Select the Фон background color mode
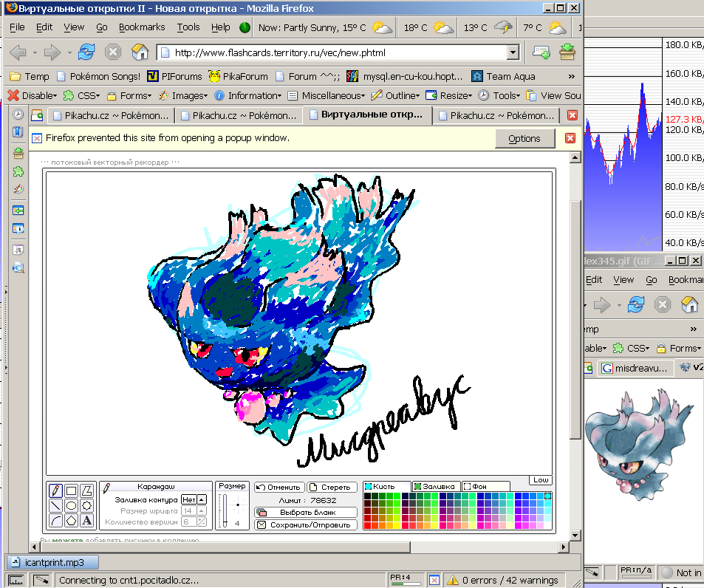The height and width of the screenshot is (588, 704). point(486,487)
